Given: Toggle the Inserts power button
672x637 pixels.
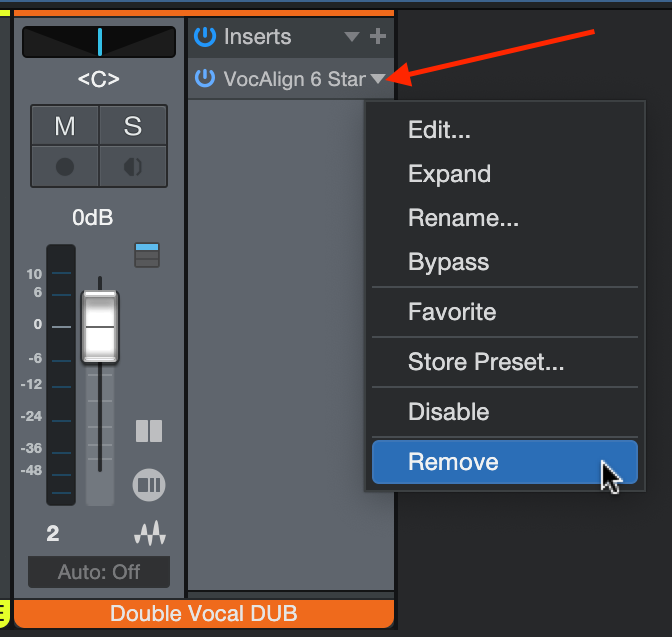Looking at the screenshot, I should pos(205,37).
